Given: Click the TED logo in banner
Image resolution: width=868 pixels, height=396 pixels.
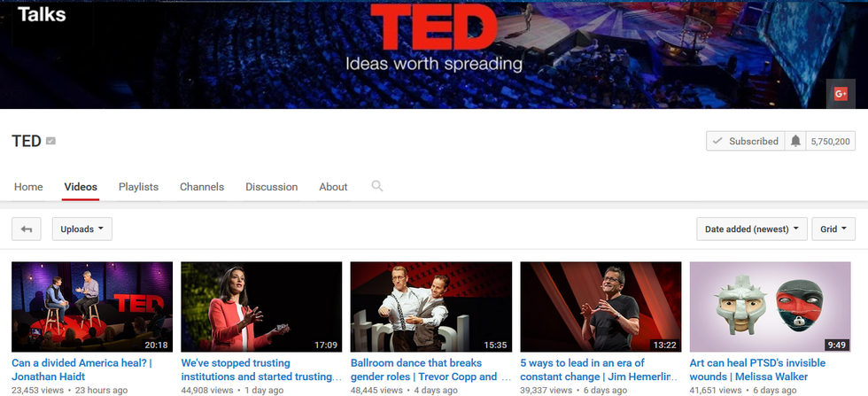Looking at the screenshot, I should [x=433, y=29].
